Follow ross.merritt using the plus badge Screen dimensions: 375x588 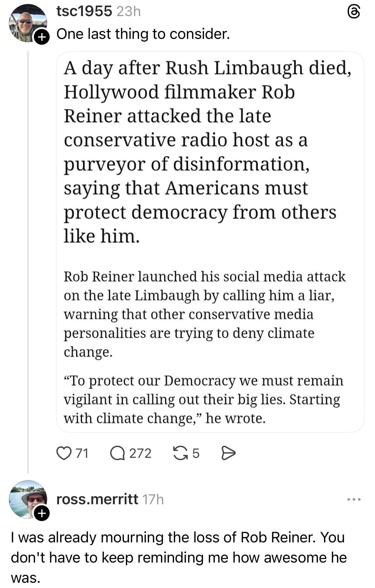[42, 513]
